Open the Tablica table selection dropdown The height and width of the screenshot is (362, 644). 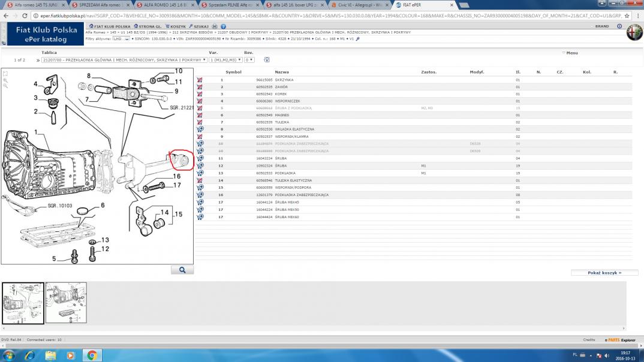(x=124, y=60)
